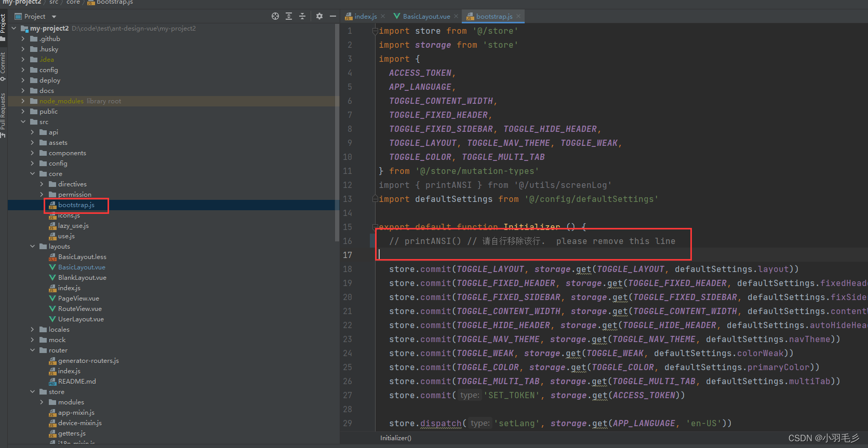Select bootstrap.js in the project tree
The height and width of the screenshot is (448, 868).
tap(76, 205)
